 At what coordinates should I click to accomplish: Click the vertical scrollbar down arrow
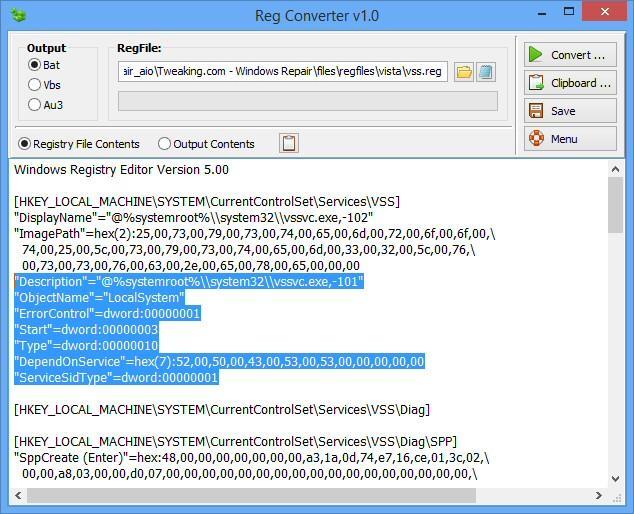[x=615, y=479]
